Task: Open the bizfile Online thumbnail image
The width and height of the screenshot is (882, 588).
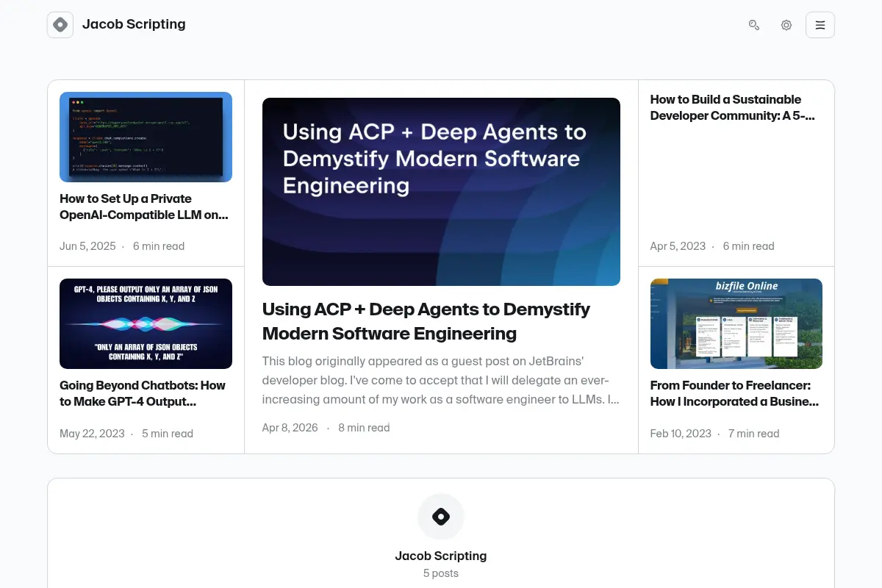Action: 736,323
